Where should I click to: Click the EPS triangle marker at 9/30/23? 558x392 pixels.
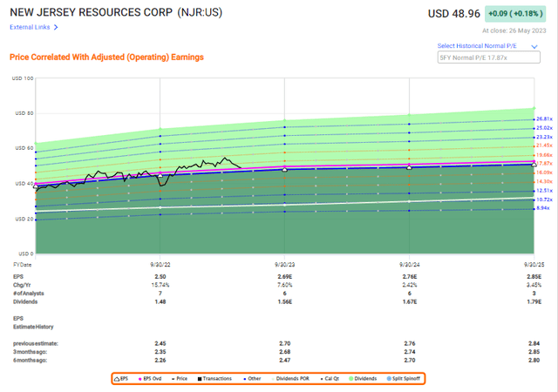tap(285, 170)
